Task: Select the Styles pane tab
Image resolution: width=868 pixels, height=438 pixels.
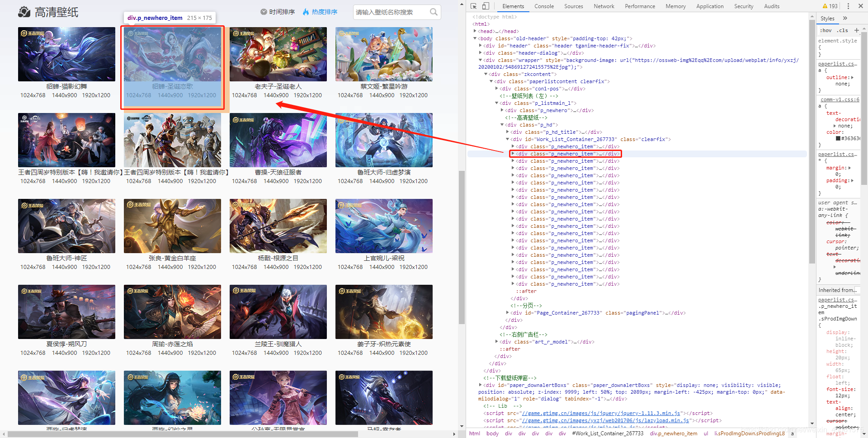Action: pyautogui.click(x=827, y=19)
